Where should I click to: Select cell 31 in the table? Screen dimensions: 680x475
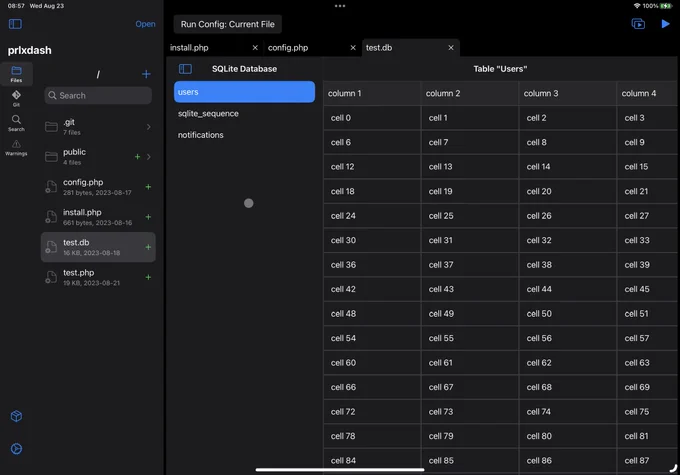[x=470, y=240]
